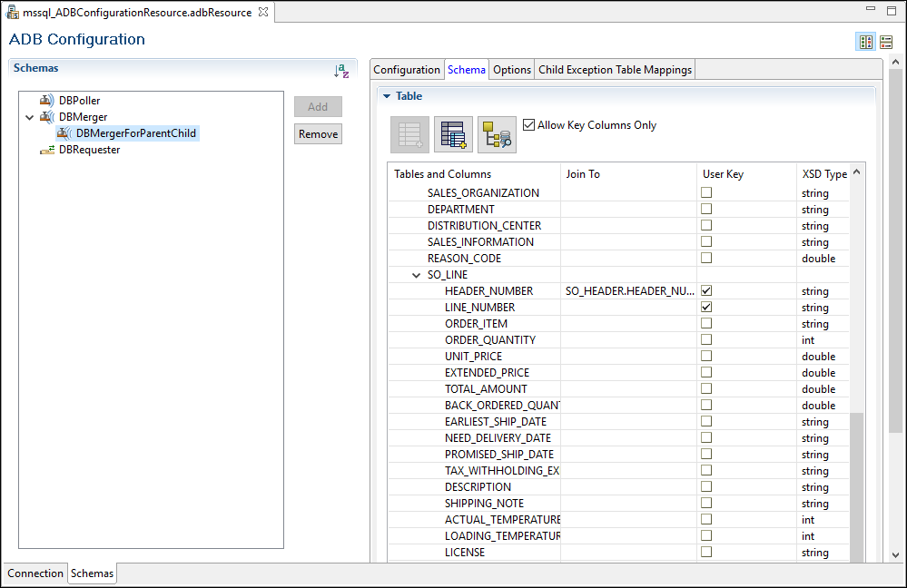
Task: Collapse the SO_LINE table node
Action: (416, 275)
